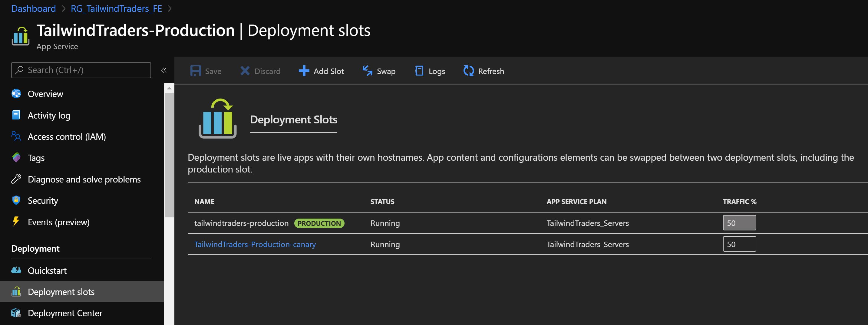Click traffic % field for production slot
This screenshot has height=325, width=868.
click(x=739, y=223)
